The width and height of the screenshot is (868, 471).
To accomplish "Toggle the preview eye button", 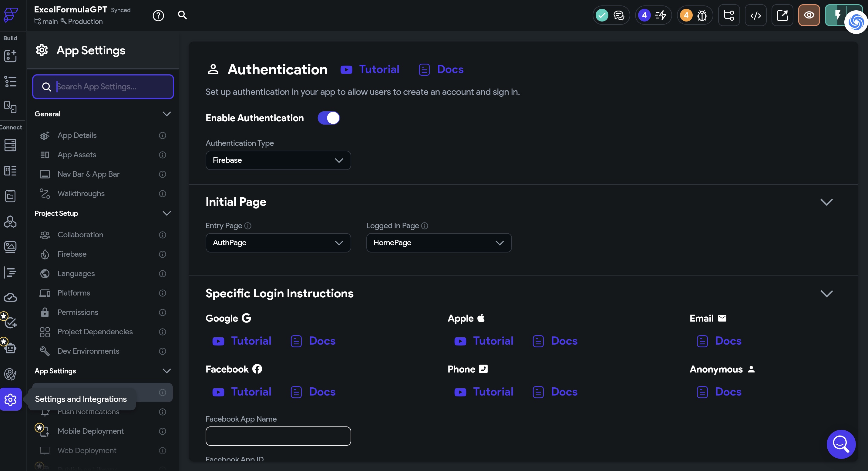I will 809,15.
